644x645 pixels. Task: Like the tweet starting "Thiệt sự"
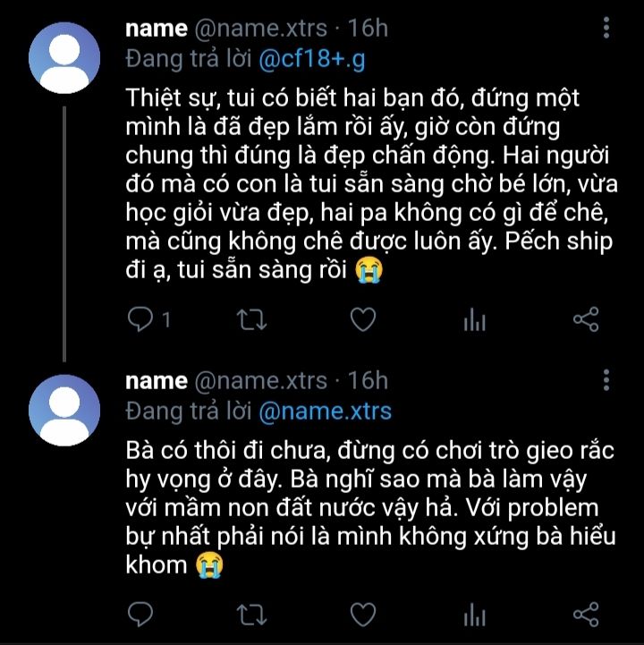pyautogui.click(x=362, y=319)
